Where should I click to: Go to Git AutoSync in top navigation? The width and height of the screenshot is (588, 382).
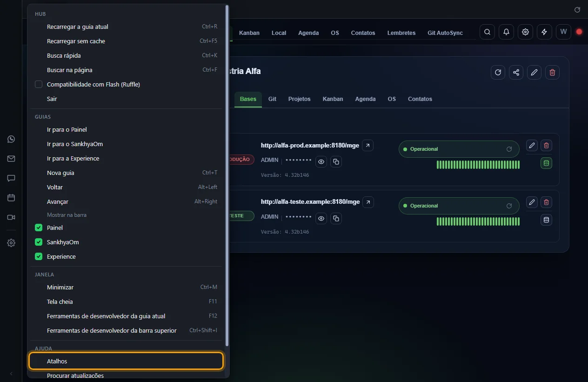445,33
